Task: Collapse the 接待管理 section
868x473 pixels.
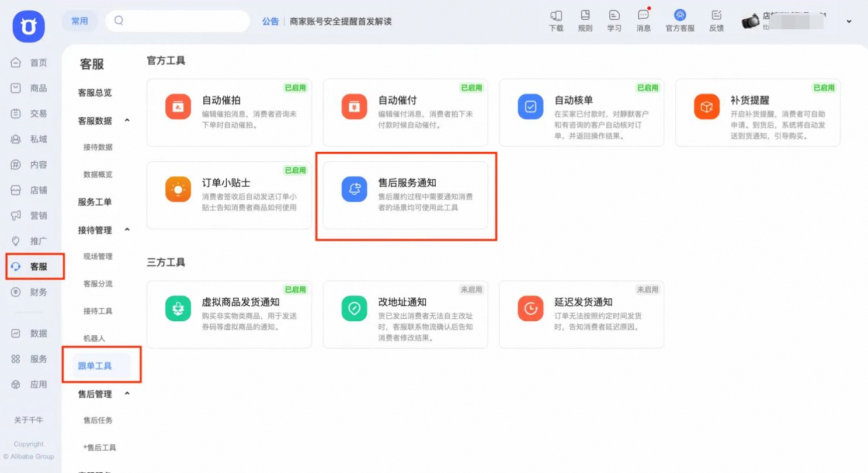Action: (127, 229)
